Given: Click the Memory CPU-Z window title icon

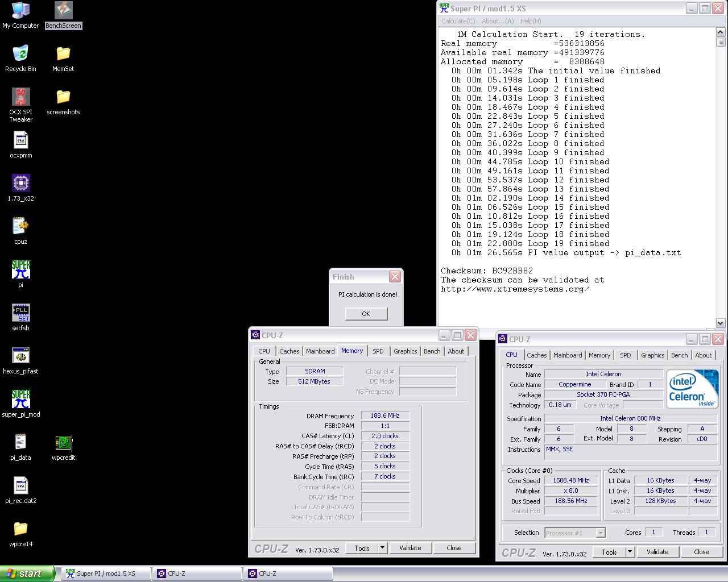Looking at the screenshot, I should point(255,335).
